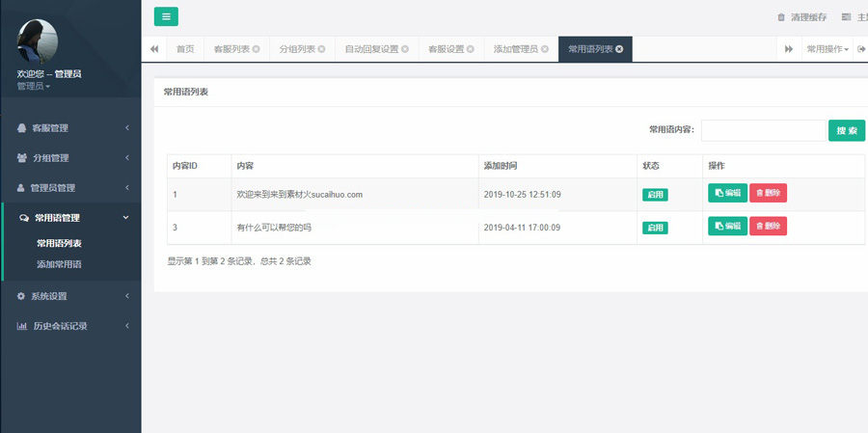Select 添加常用语 in the sidebar submenu

59,264
